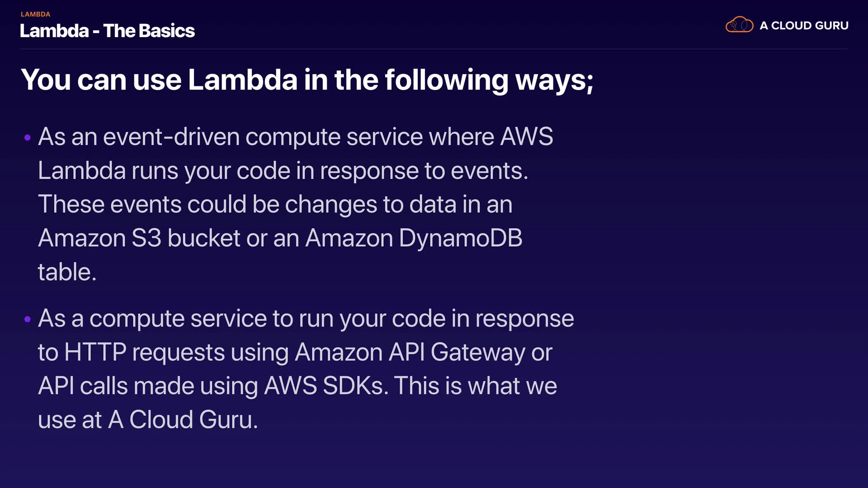Click the A Cloud Guru cloud logo icon
Image resolution: width=868 pixels, height=488 pixels.
pyautogui.click(x=739, y=25)
